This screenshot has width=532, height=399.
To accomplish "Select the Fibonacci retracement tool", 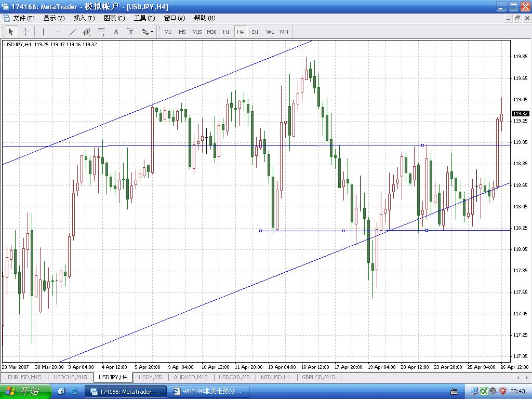I will (102, 32).
